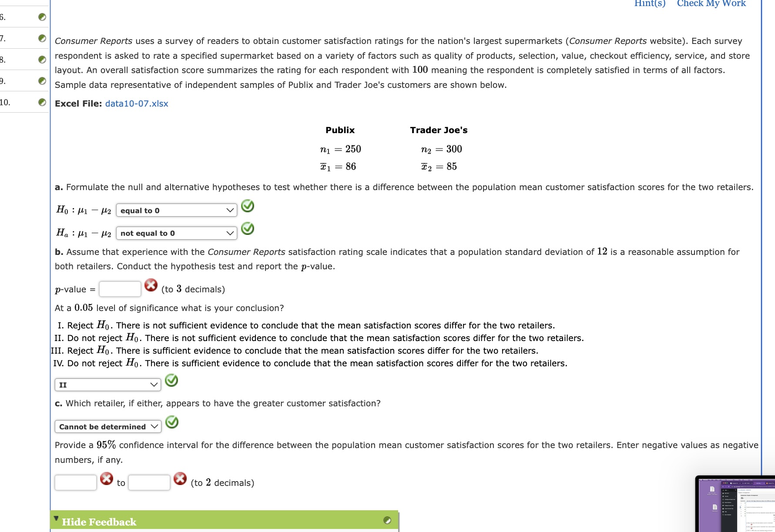Click the green checkmark beside the null hypothesis dropdown
Viewport: 775px width, 532px height.
coord(248,207)
